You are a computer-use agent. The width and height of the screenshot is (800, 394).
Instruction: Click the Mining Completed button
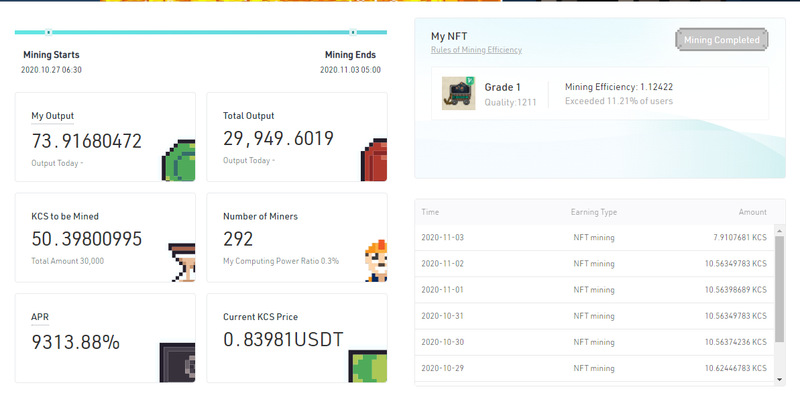coord(721,39)
